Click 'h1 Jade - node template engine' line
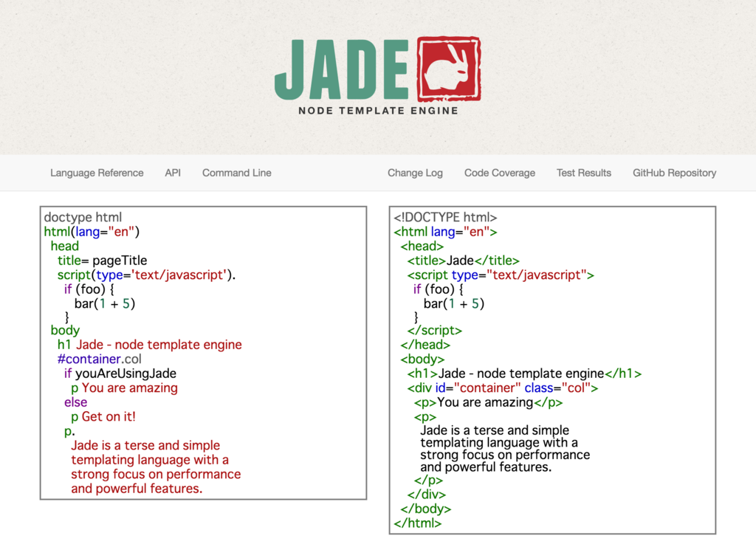This screenshot has width=756, height=544. tap(149, 345)
